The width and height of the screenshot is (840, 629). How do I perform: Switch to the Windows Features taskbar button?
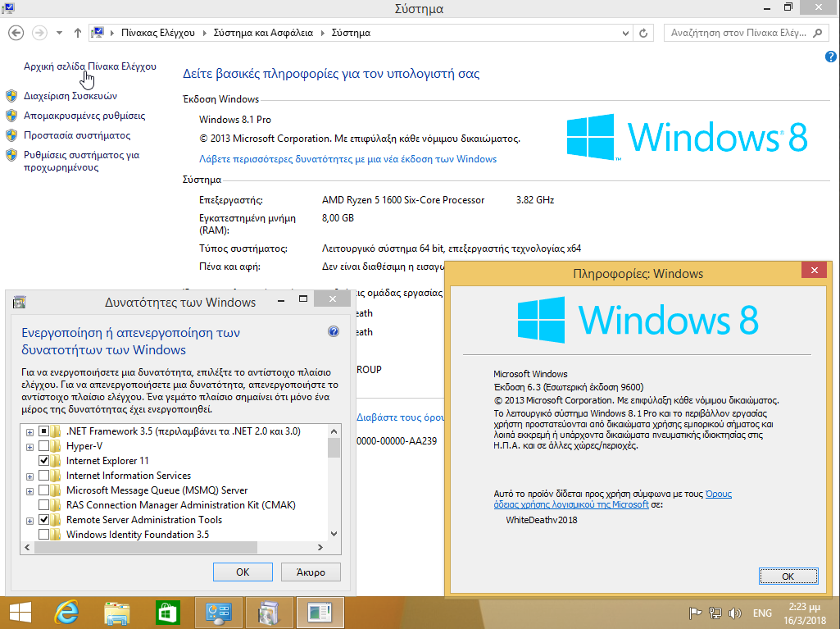tap(269, 613)
